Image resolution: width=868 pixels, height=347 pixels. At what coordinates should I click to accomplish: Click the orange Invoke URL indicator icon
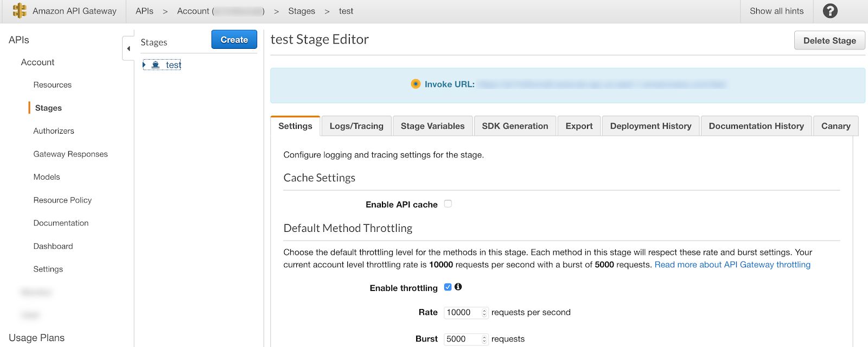(416, 84)
